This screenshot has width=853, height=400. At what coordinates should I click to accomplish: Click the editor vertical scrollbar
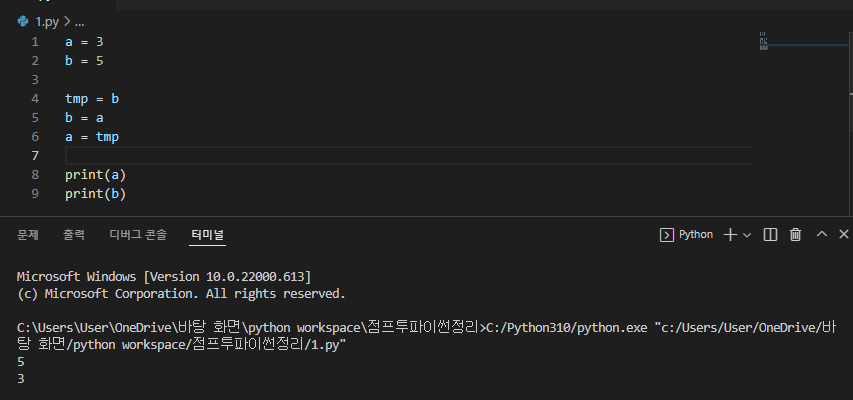coord(850,125)
